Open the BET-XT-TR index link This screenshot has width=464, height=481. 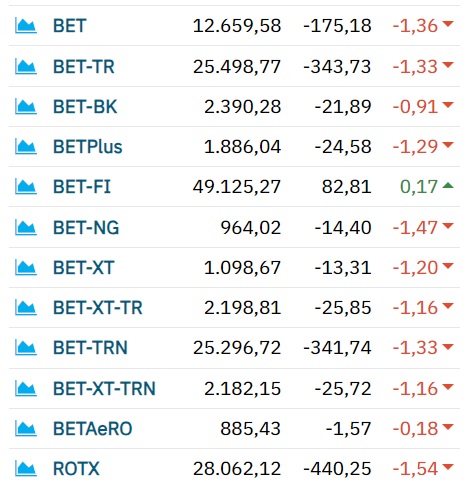[x=98, y=308]
